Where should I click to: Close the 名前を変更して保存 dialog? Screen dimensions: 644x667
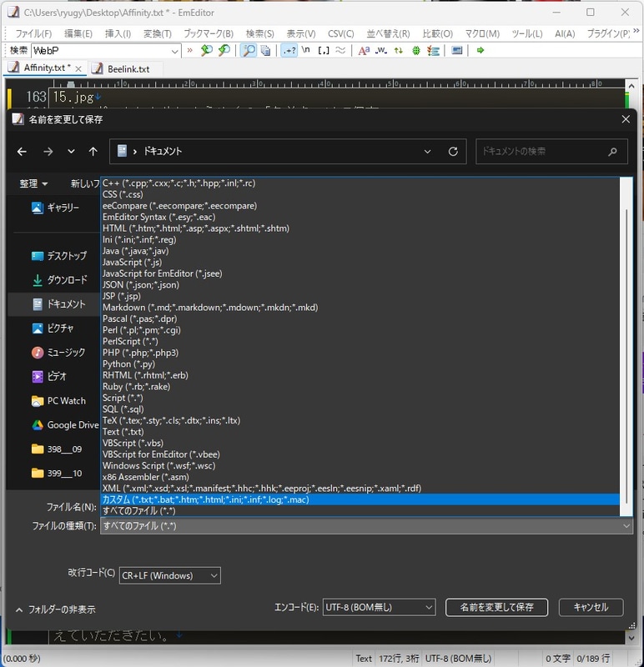(626, 119)
